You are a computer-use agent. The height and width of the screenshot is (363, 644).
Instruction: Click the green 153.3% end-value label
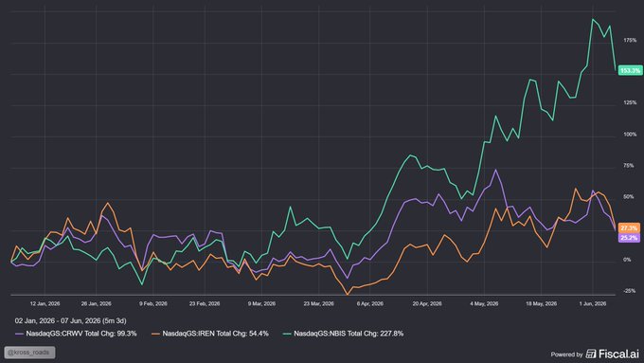[x=630, y=70]
